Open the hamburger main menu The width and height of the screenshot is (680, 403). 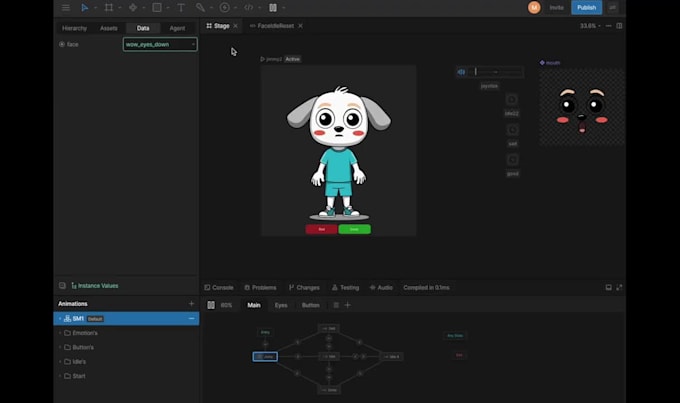coord(65,8)
